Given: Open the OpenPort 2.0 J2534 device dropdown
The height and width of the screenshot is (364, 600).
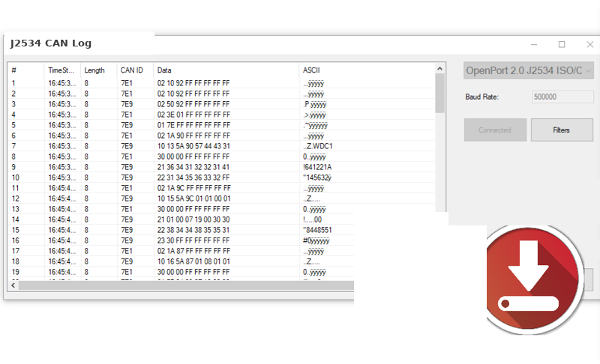Looking at the screenshot, I should pos(529,70).
